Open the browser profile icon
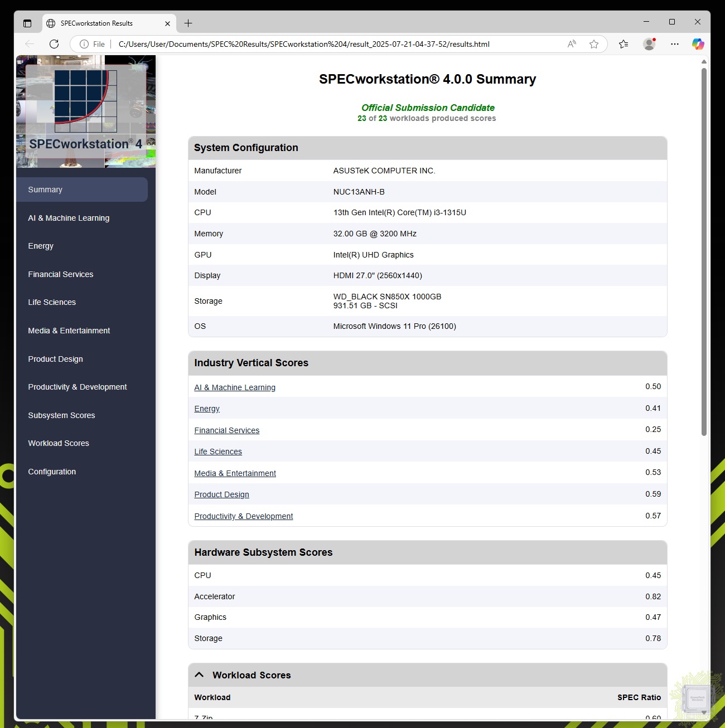 pos(649,44)
